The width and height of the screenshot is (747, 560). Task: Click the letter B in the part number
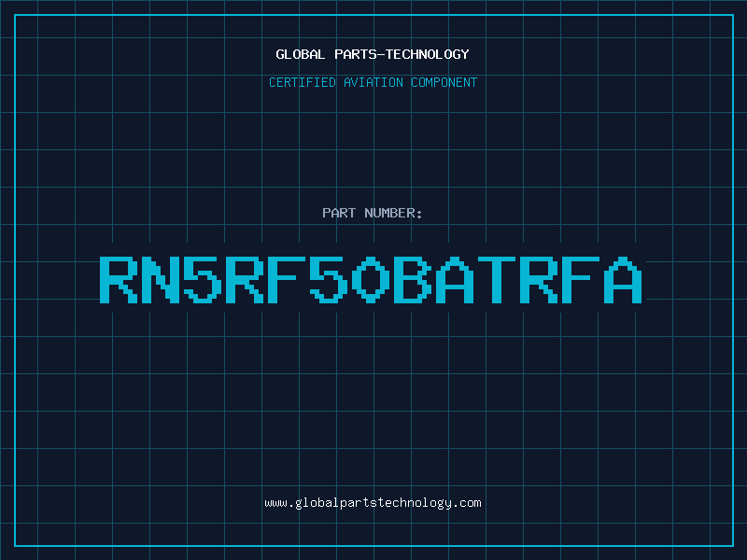point(414,279)
